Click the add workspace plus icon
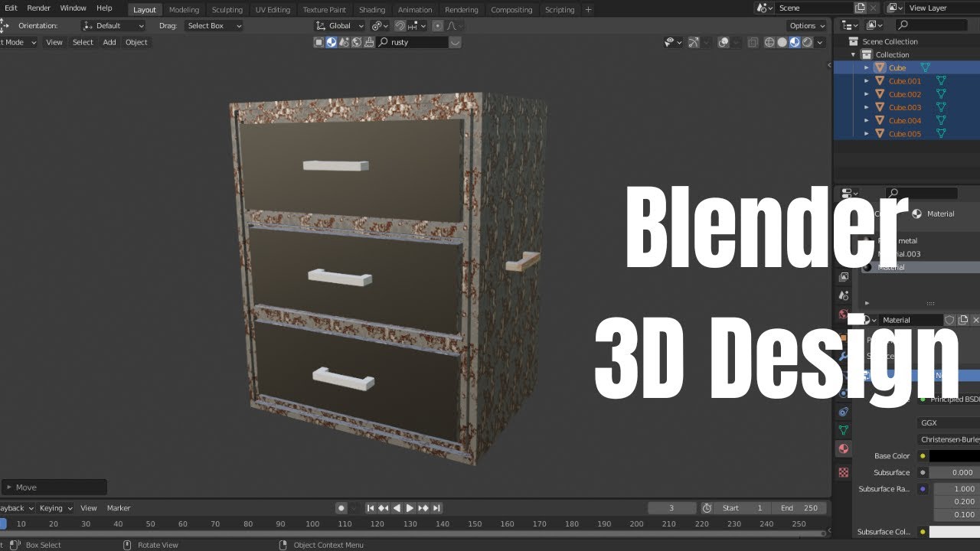The height and width of the screenshot is (551, 980). [x=588, y=10]
